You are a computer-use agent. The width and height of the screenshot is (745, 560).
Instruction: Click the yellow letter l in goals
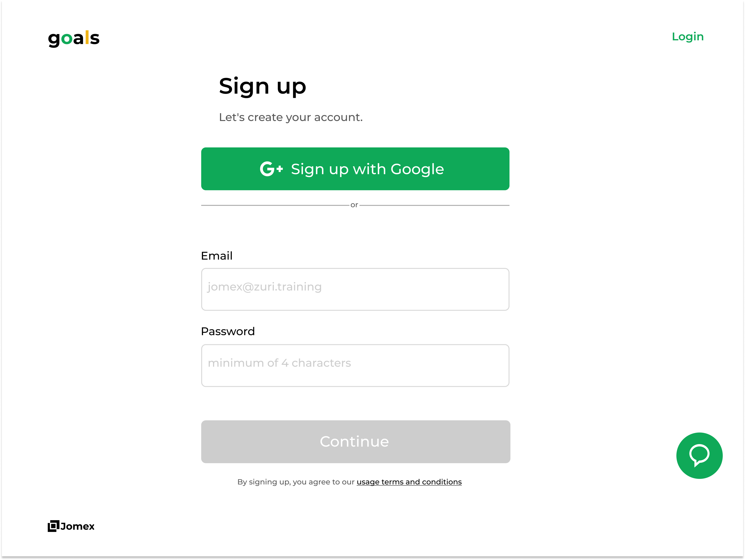click(87, 37)
